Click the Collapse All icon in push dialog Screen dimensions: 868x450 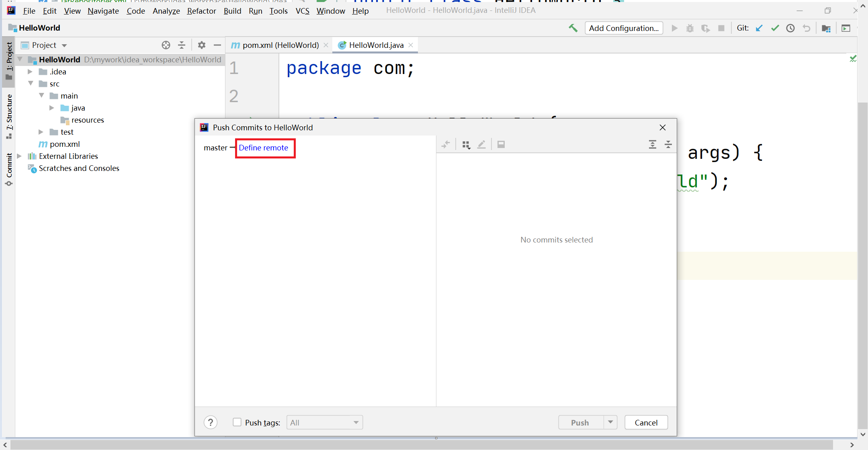668,144
